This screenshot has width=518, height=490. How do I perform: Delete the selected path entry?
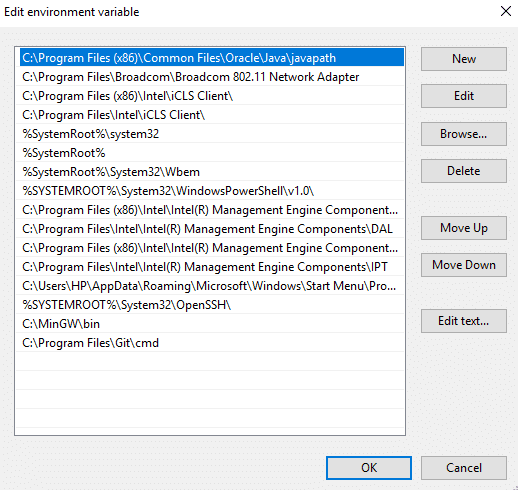pos(464,171)
